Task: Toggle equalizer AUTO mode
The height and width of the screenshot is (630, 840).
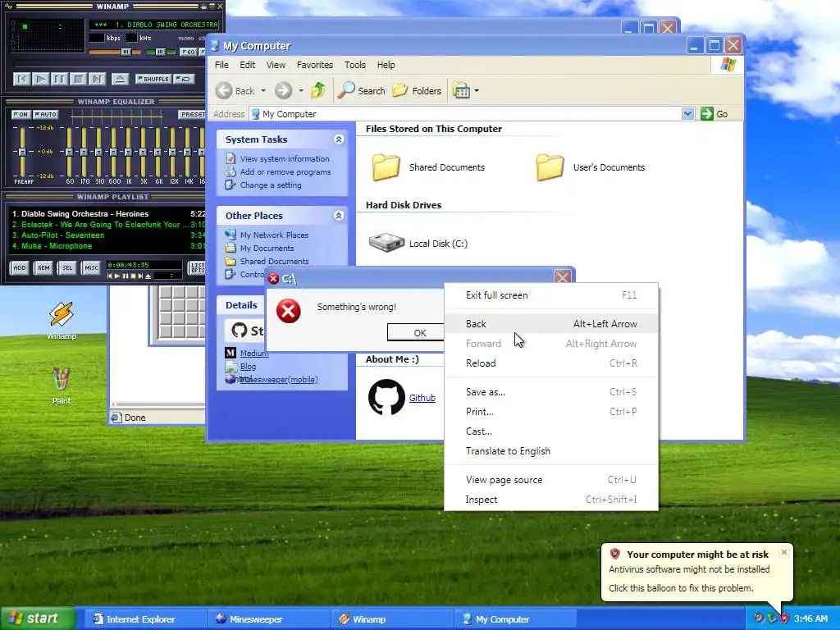Action: [46, 114]
